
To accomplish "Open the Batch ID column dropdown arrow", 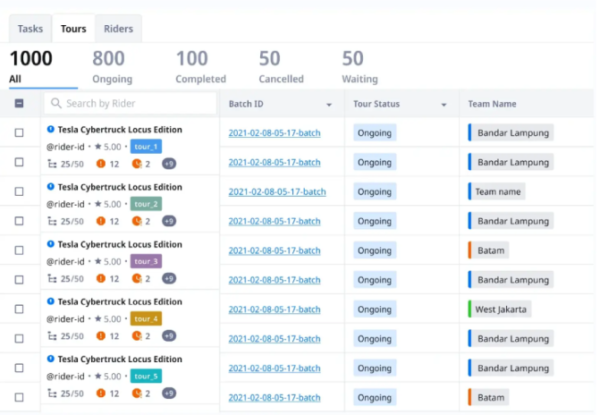I will click(x=329, y=104).
